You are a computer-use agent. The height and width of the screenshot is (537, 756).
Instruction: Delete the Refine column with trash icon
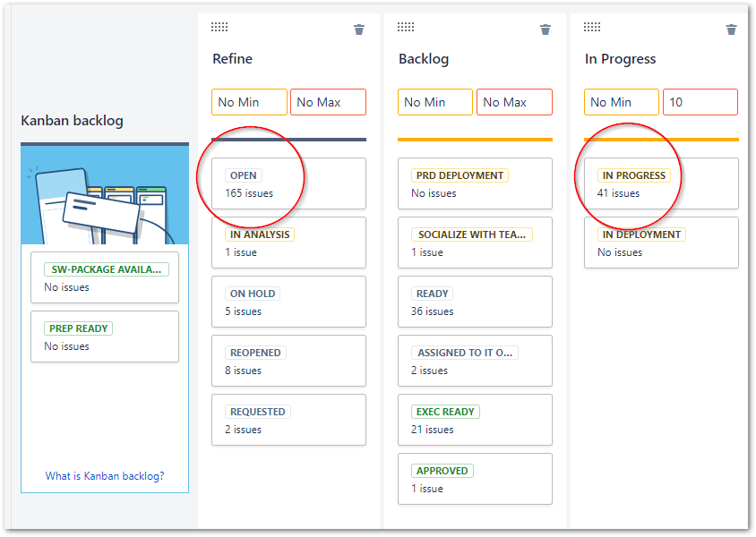click(359, 30)
